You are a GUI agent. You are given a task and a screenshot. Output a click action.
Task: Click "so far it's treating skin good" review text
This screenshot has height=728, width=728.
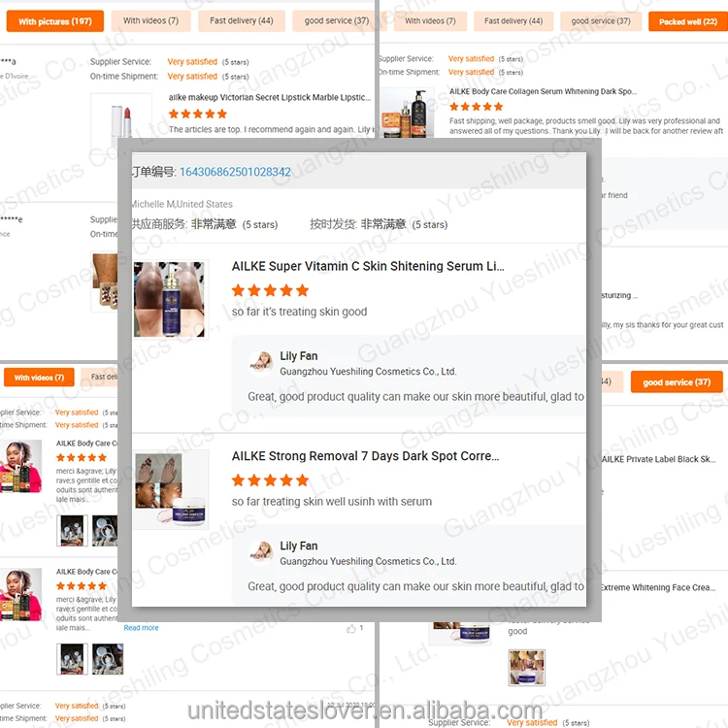tap(300, 312)
